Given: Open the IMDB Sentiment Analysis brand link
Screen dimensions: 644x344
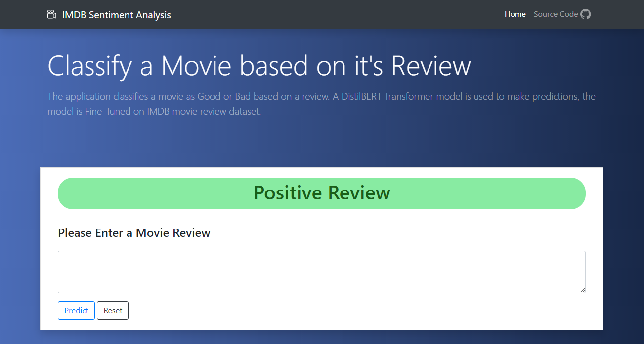Looking at the screenshot, I should [109, 15].
